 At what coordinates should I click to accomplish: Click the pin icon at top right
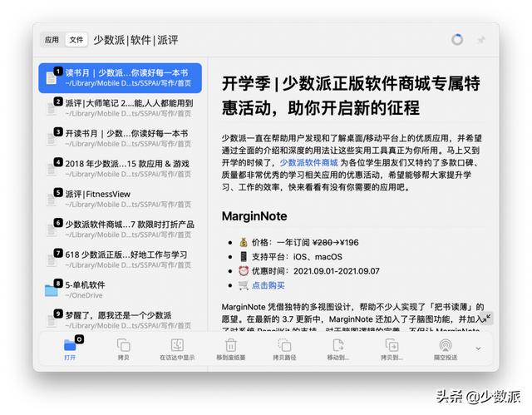pyautogui.click(x=481, y=40)
